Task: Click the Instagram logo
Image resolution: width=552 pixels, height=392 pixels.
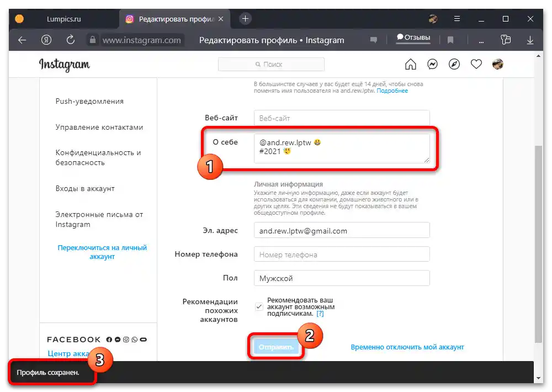Action: pos(65,65)
